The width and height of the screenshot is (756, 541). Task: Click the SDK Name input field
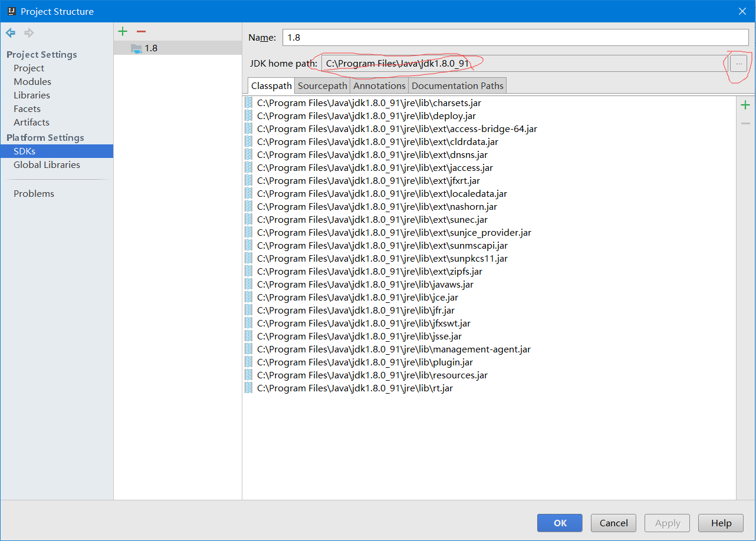(x=515, y=37)
